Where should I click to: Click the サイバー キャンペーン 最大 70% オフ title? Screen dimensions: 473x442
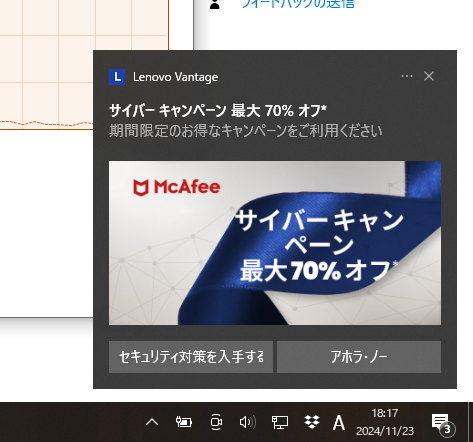pyautogui.click(x=218, y=110)
